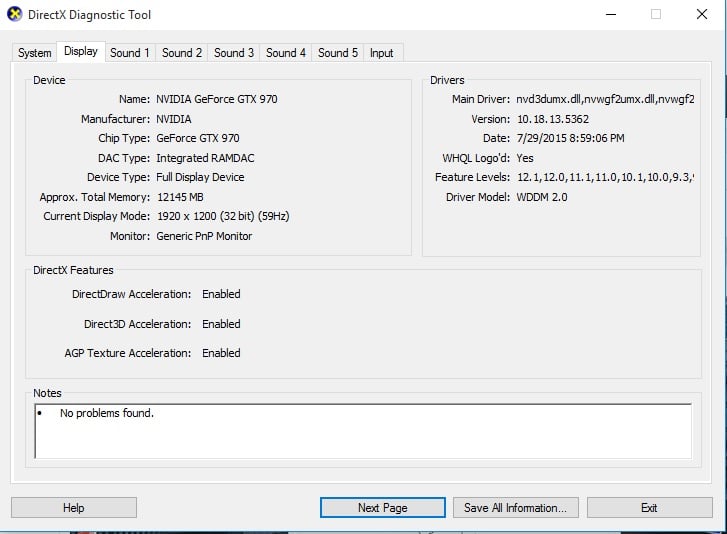Click the 'Device' group label
The height and width of the screenshot is (534, 727).
click(x=49, y=80)
